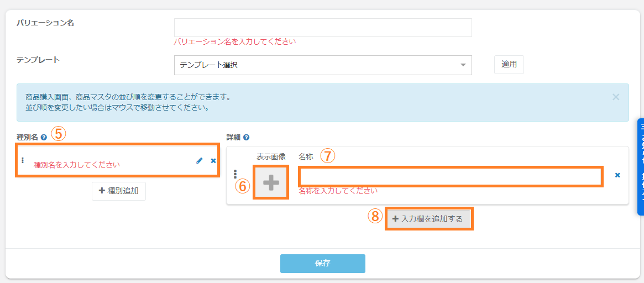This screenshot has height=283, width=644.
Task: Click the バリエーション名 field label
Action: (x=45, y=23)
